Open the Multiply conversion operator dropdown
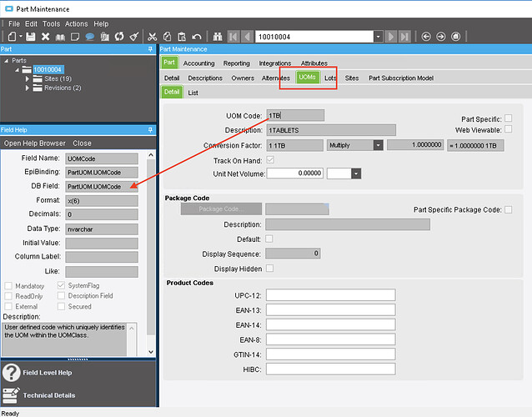This screenshot has height=417, width=532. point(378,145)
